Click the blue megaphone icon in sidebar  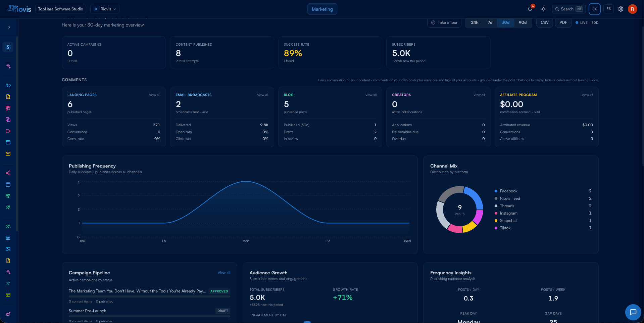point(8,85)
